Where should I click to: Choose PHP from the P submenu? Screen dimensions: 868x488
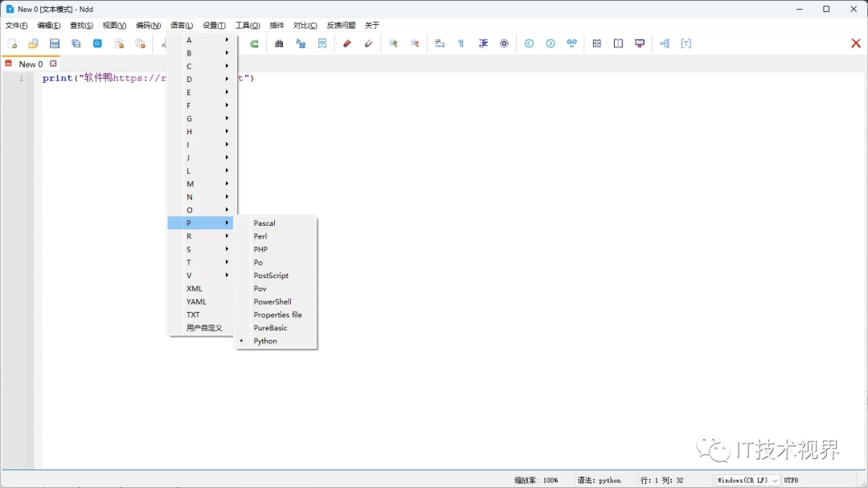(x=260, y=249)
